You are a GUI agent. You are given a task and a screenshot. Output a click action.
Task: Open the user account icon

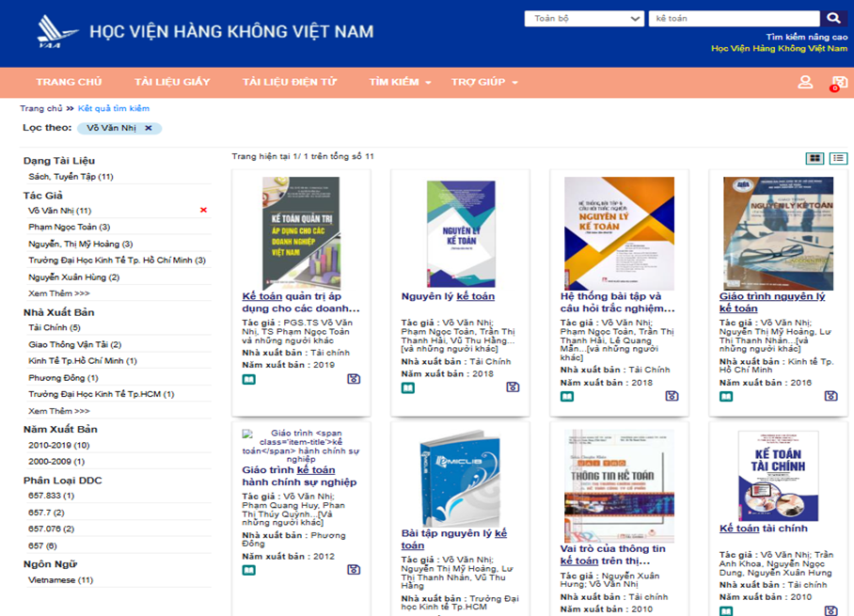tap(805, 82)
